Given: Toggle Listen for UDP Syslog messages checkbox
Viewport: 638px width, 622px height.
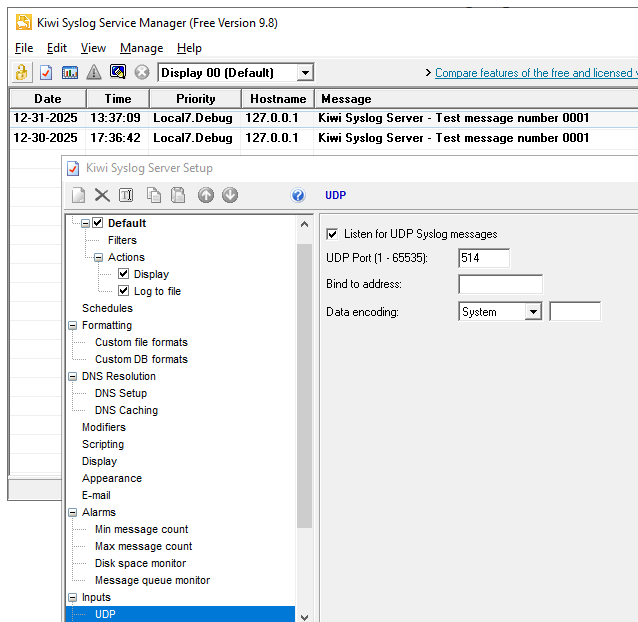Looking at the screenshot, I should [332, 234].
